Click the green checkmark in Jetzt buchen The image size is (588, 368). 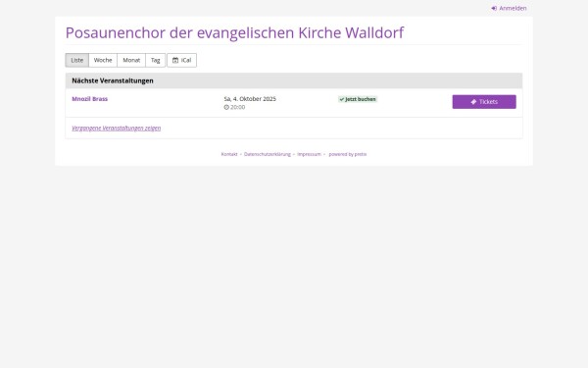click(342, 99)
